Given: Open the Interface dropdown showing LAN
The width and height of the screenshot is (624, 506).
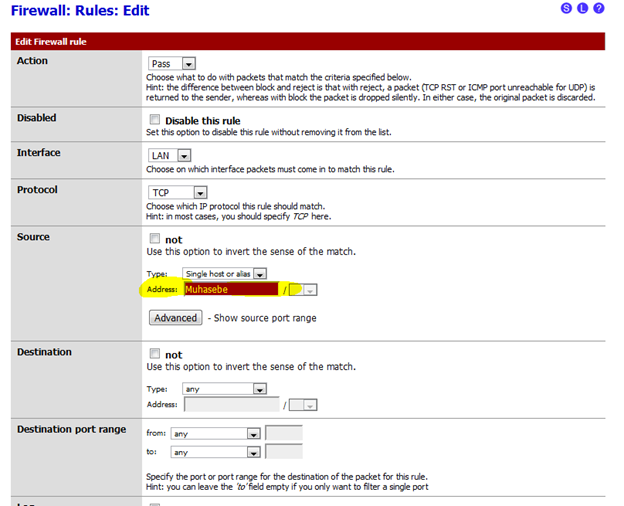Looking at the screenshot, I should tap(169, 155).
